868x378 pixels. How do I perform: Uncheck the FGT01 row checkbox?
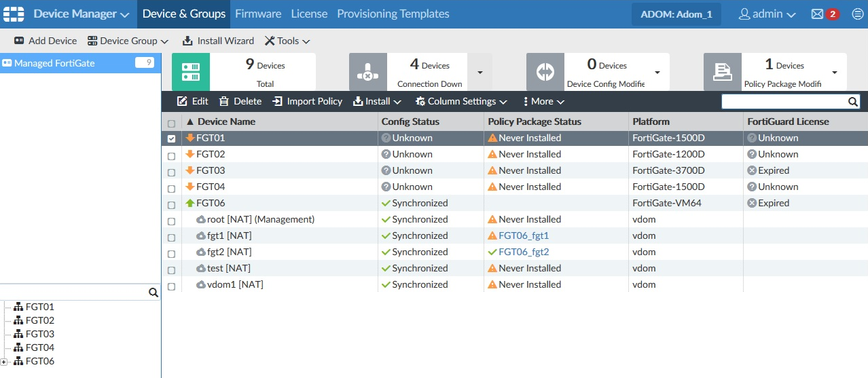click(x=171, y=138)
